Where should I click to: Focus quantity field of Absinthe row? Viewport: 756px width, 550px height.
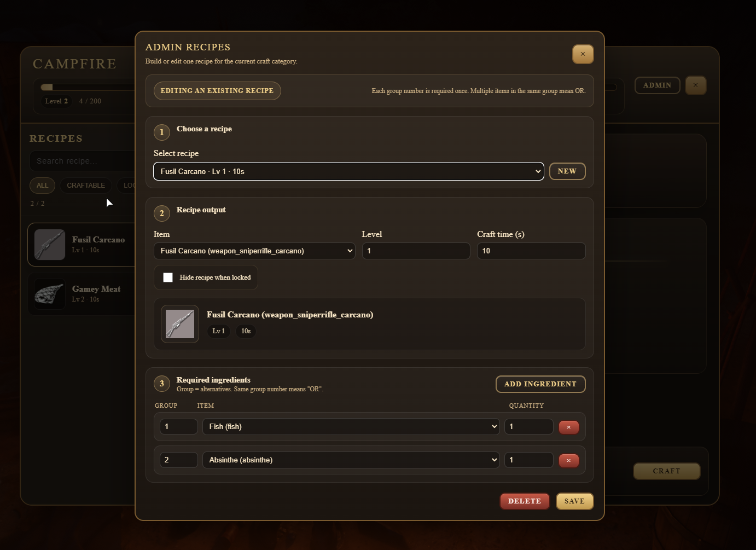click(528, 460)
